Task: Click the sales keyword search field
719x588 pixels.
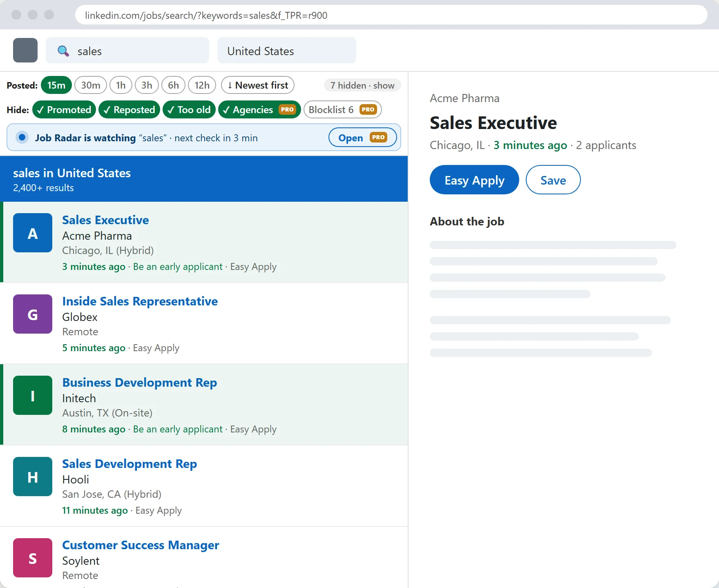Action: click(x=127, y=50)
